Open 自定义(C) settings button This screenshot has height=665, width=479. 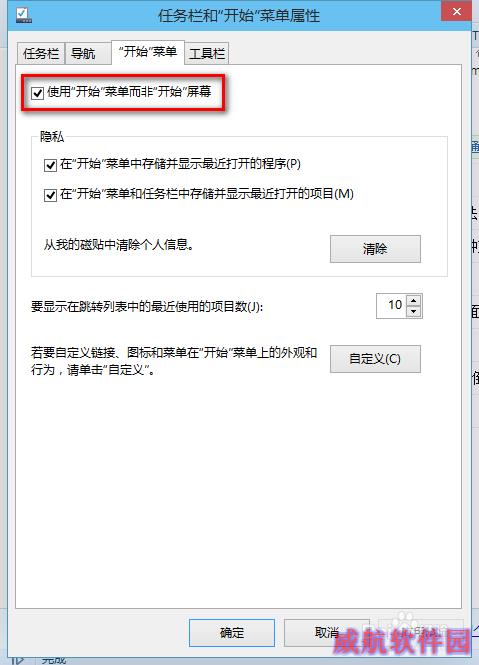click(x=375, y=359)
